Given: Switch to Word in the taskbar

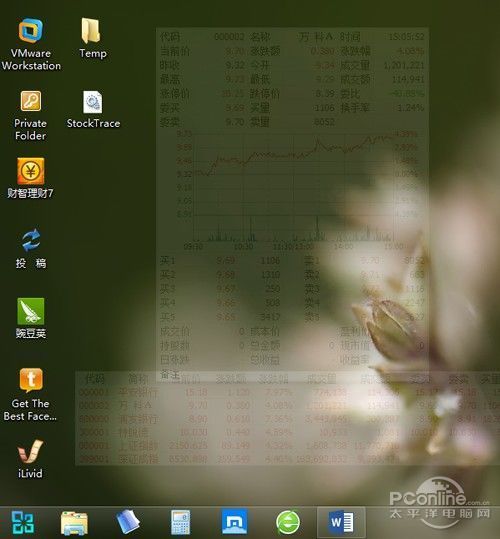Looking at the screenshot, I should click(x=341, y=522).
